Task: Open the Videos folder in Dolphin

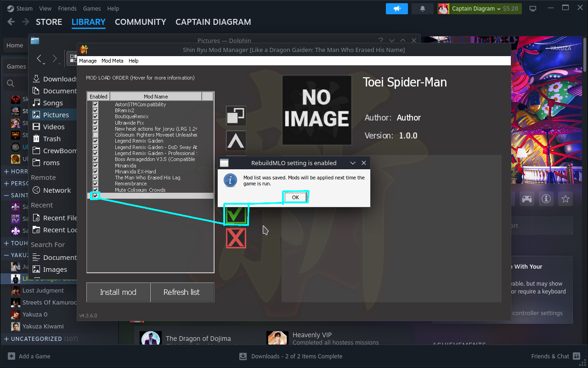Action: click(x=53, y=127)
